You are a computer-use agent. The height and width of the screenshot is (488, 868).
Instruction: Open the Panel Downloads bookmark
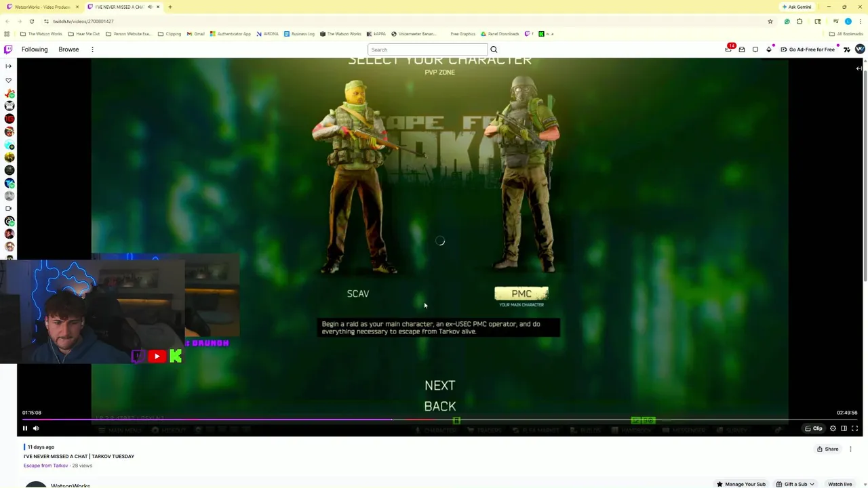click(x=500, y=34)
